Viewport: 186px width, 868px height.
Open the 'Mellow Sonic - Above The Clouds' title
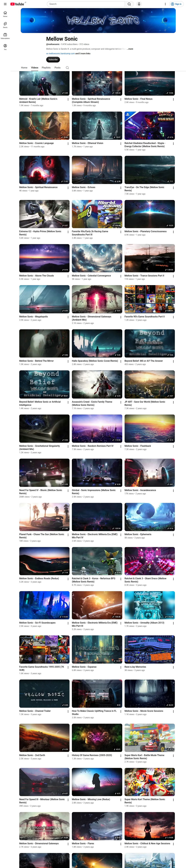point(37,276)
